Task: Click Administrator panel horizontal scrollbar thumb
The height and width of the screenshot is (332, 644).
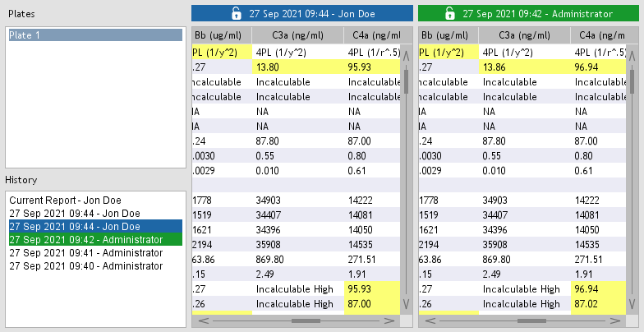Action: click(x=532, y=320)
